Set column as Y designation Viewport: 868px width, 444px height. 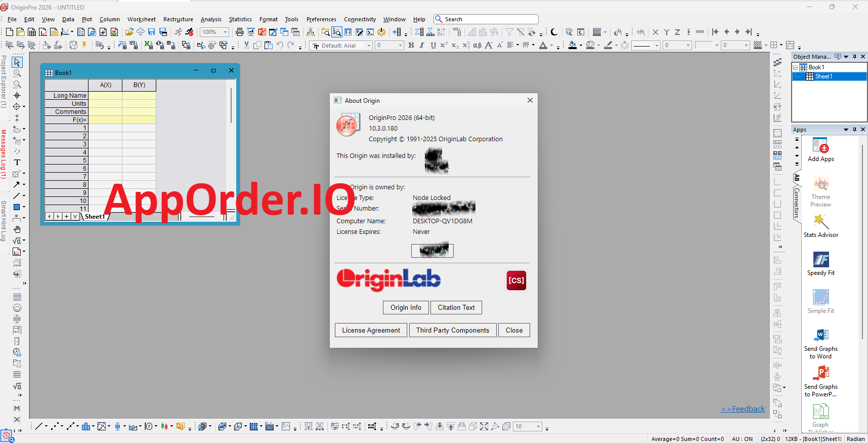[667, 32]
